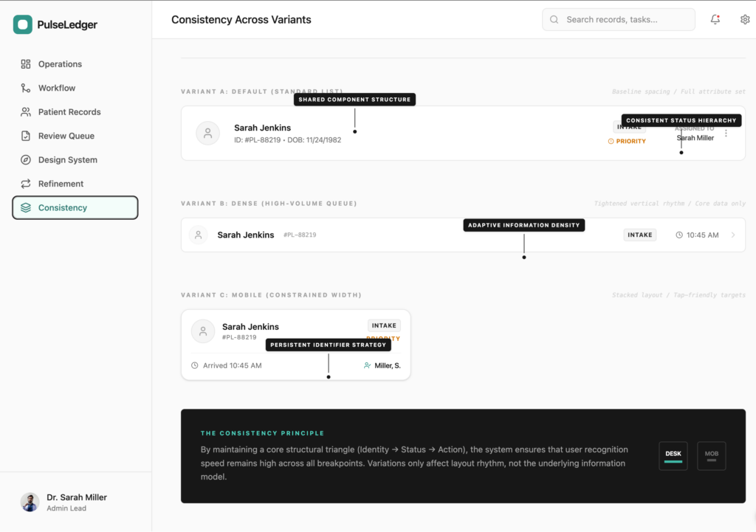Go to Operations in sidebar
Screen dimensions: 756x532
(x=75, y=64)
